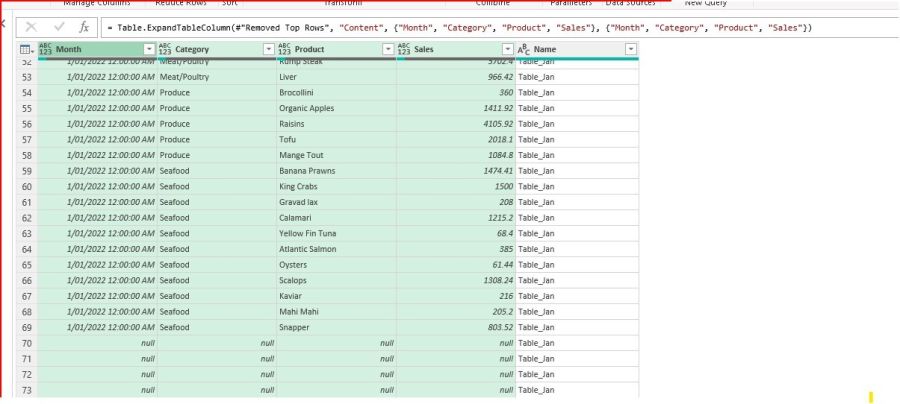Click the Month column data type icon
The width and height of the screenshot is (900, 404).
[x=45, y=49]
